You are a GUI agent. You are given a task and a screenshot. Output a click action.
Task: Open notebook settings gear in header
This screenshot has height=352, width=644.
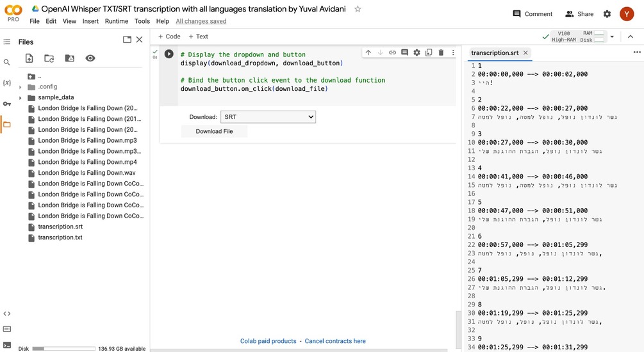point(607,14)
